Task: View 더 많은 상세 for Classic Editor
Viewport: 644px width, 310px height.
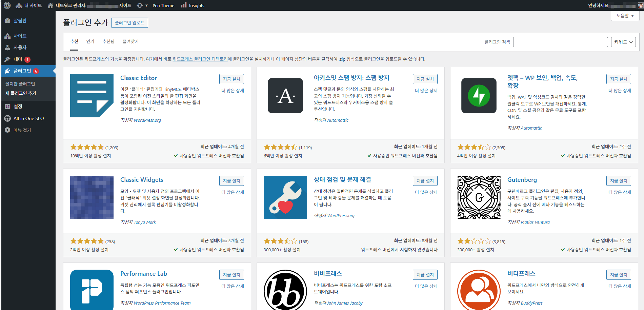Action: [233, 91]
